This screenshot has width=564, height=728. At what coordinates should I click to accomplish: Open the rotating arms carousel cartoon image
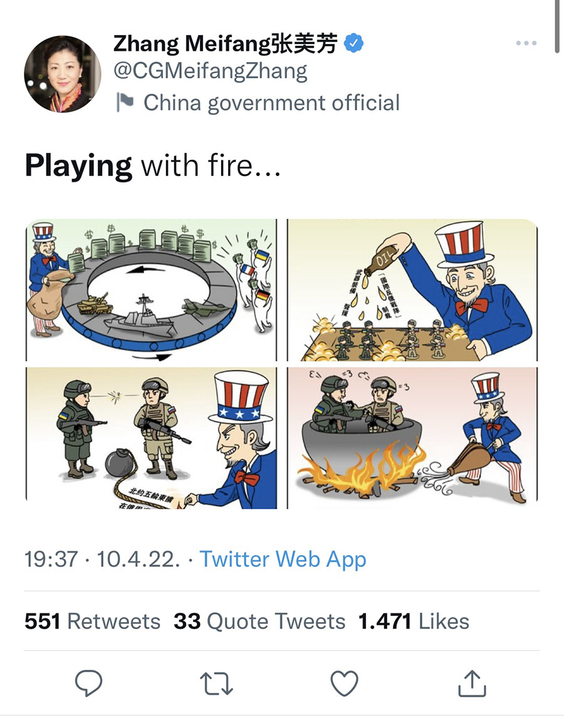coord(151,290)
